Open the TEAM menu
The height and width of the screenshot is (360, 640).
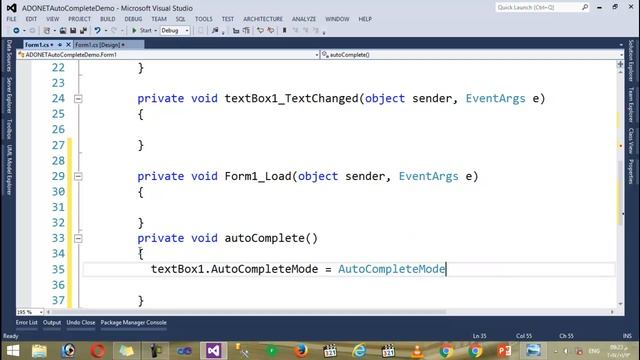(x=159, y=19)
